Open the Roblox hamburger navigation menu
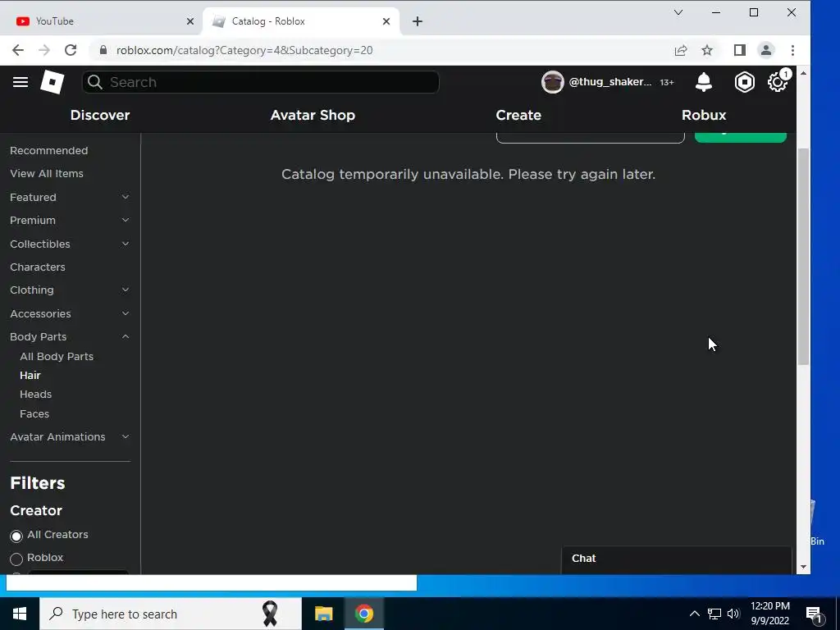This screenshot has width=840, height=630. (x=21, y=82)
